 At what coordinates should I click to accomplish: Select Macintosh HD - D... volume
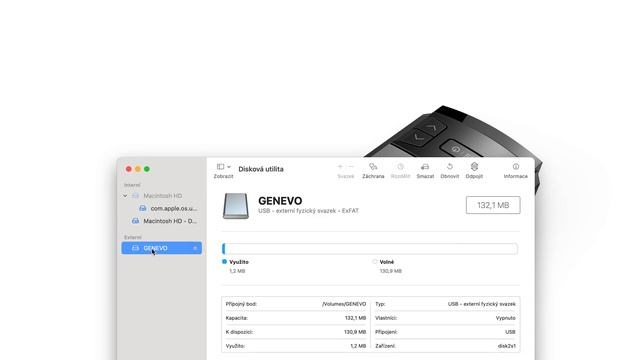pyautogui.click(x=170, y=221)
